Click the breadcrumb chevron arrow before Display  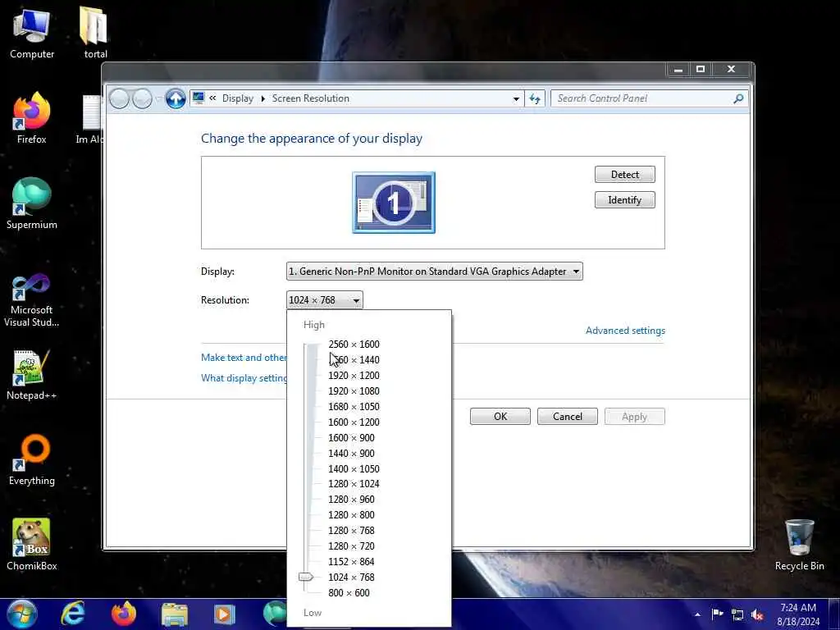tap(212, 98)
